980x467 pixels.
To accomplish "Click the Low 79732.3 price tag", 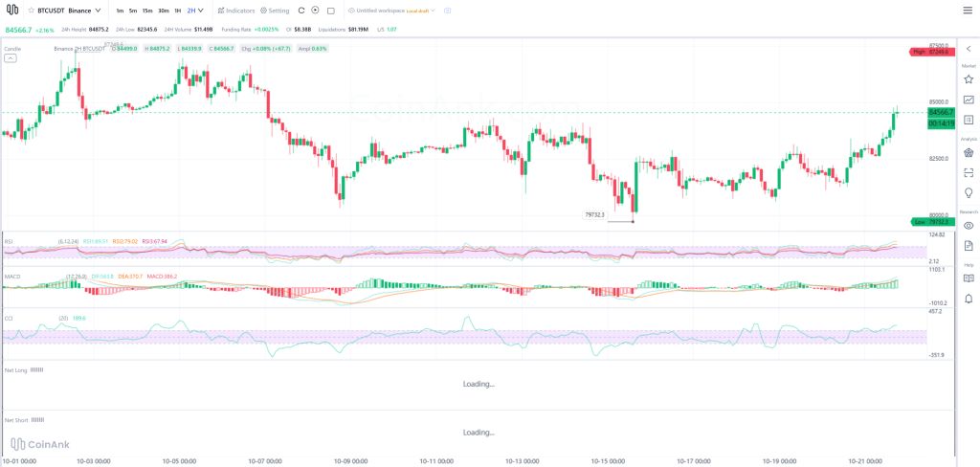I will click(x=931, y=222).
